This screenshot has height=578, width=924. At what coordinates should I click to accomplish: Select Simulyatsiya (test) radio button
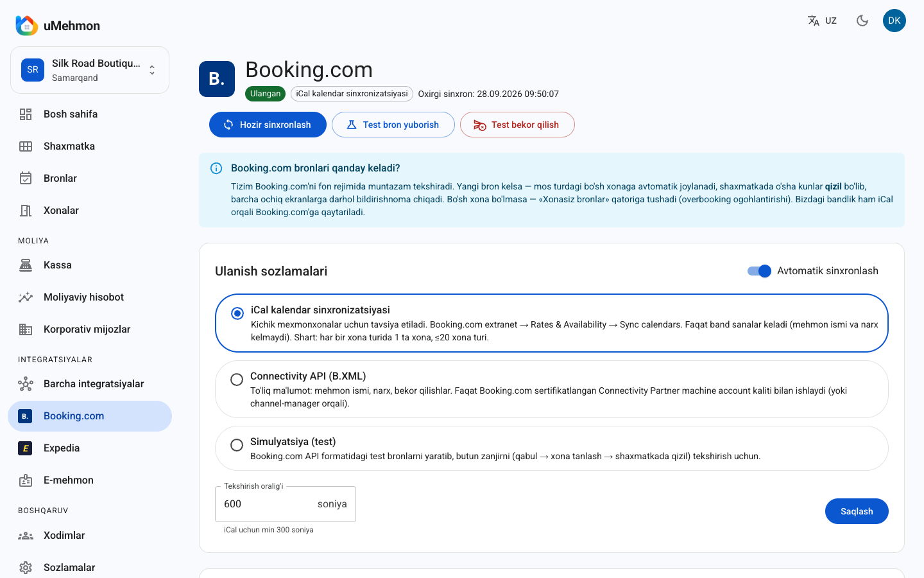(237, 445)
